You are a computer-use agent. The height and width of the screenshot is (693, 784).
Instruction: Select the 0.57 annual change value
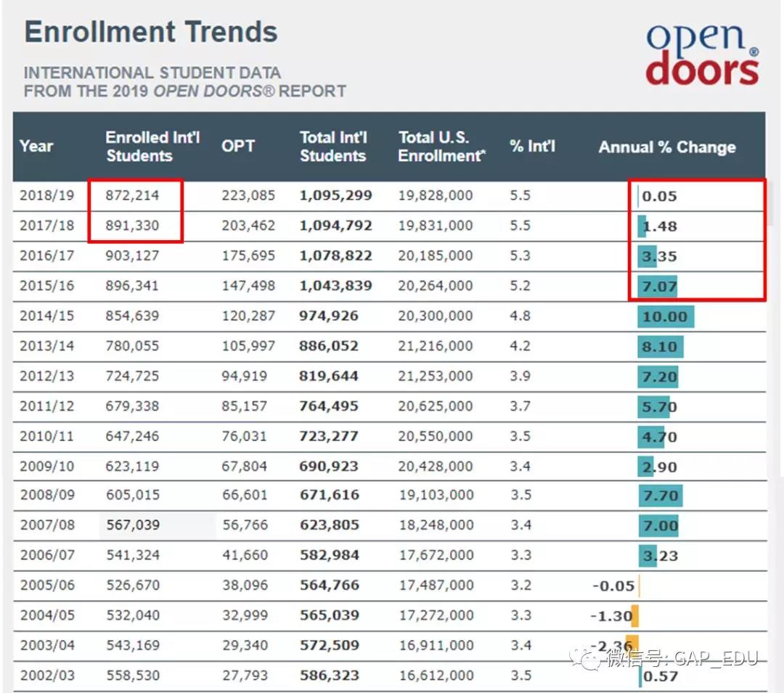click(660, 676)
